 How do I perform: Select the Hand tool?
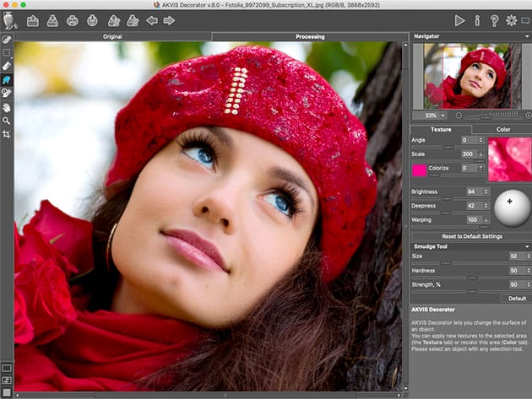click(7, 107)
